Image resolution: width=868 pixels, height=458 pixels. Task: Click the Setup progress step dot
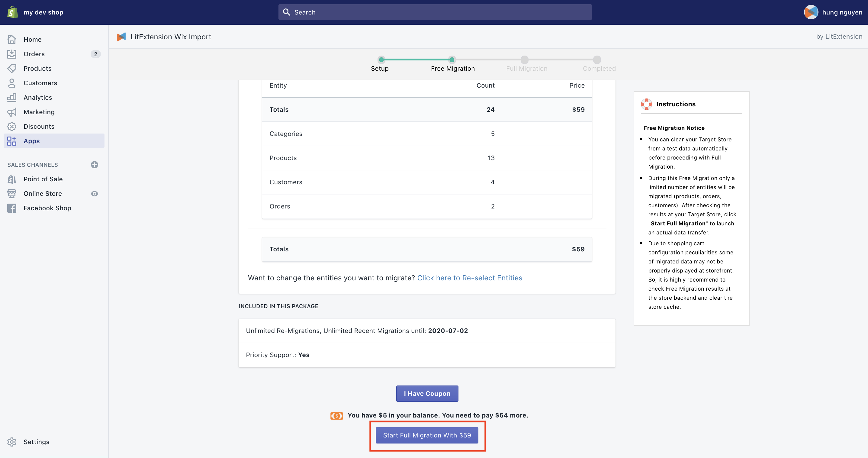point(381,60)
